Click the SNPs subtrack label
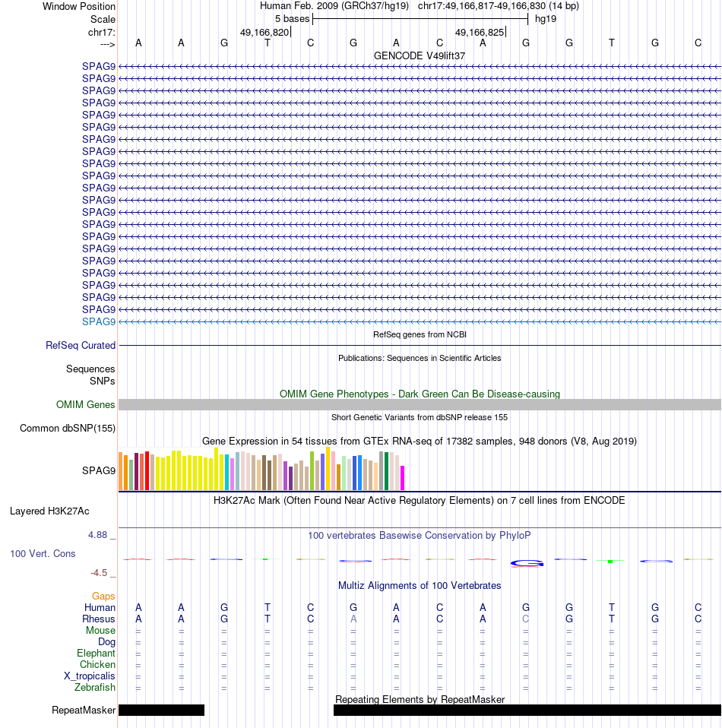 (102, 381)
